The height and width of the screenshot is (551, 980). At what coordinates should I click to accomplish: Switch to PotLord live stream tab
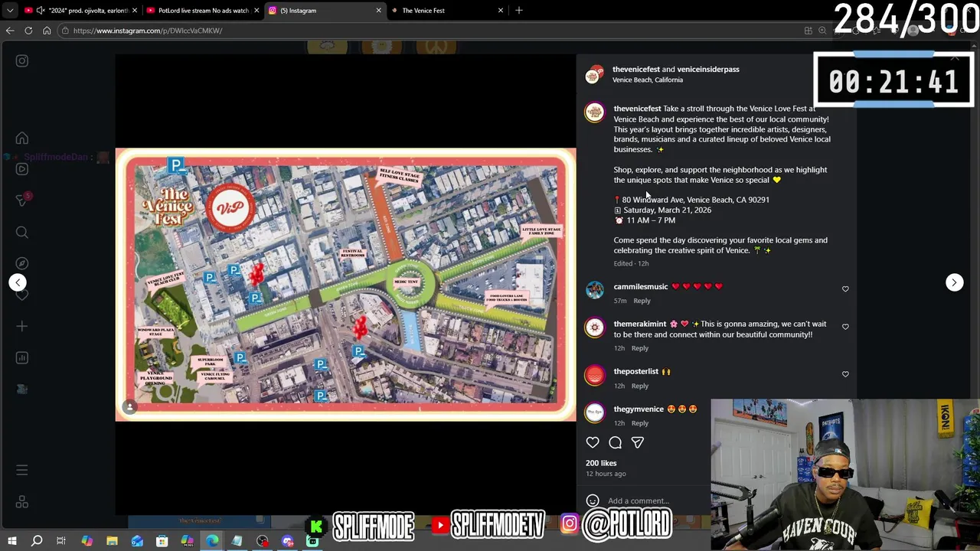click(x=203, y=11)
